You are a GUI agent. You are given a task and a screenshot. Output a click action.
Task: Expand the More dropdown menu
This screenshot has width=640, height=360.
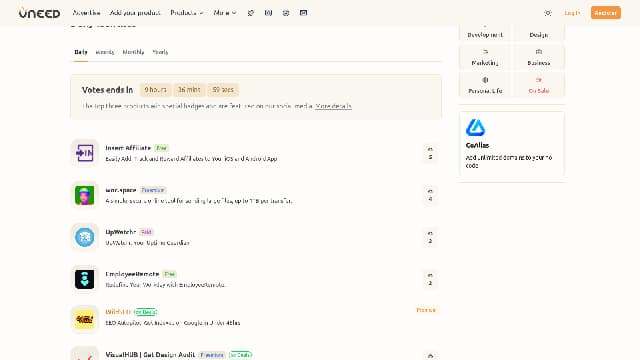point(225,13)
